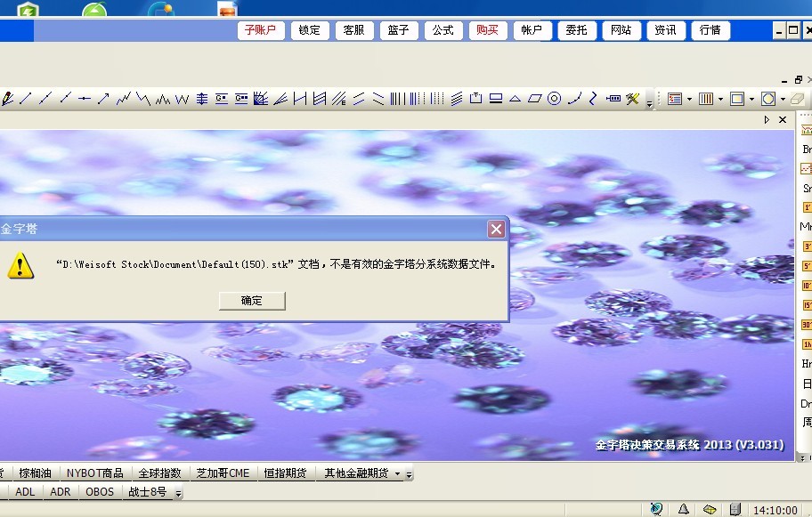Switch to the 芝加哥CME tab

point(223,473)
